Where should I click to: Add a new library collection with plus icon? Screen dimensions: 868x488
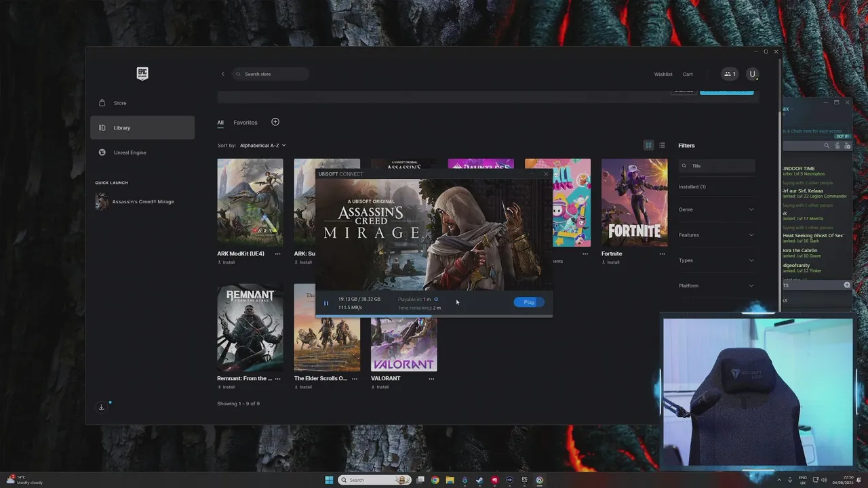tap(275, 122)
